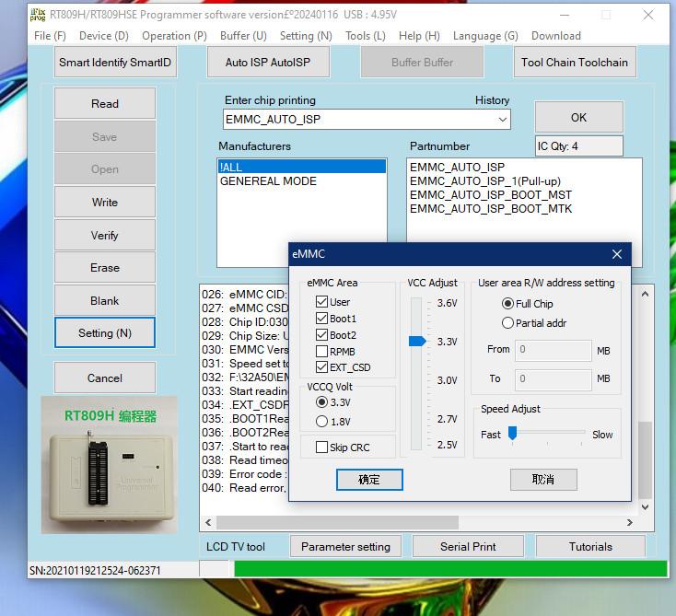Close the eMMC dialog with X
The image size is (676, 616).
[617, 254]
